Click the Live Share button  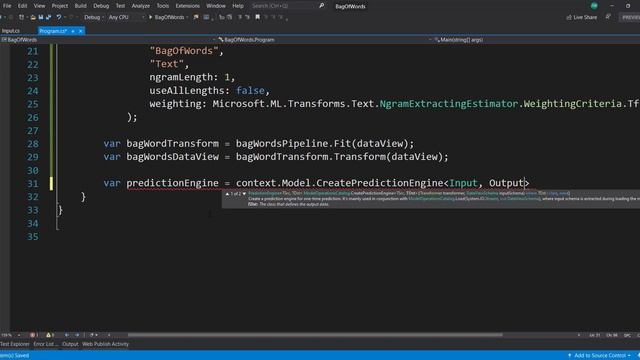pyautogui.click(x=582, y=17)
